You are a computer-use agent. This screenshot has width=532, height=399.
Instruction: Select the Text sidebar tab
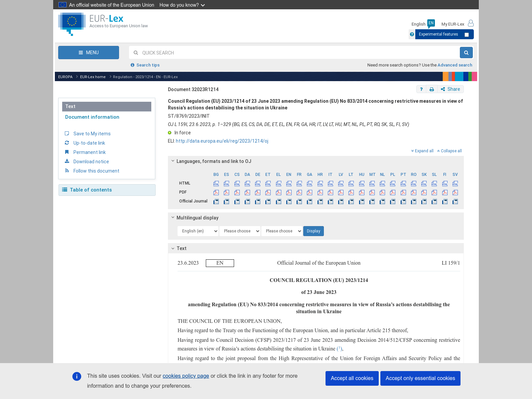[x=107, y=106]
